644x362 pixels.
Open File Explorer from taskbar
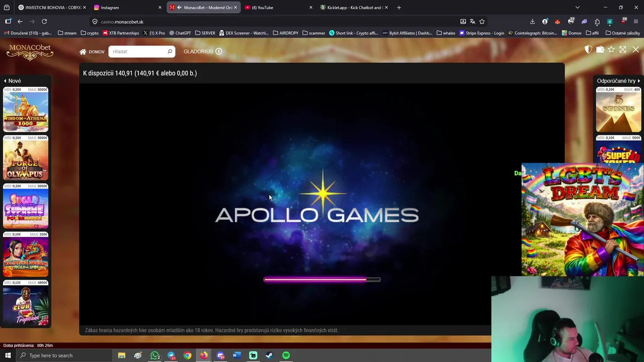coord(122,355)
